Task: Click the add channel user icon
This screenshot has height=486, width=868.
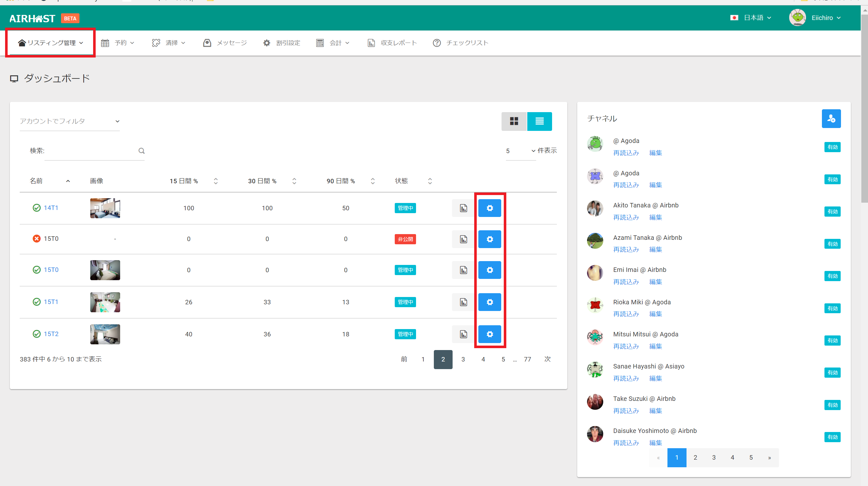Action: [831, 118]
